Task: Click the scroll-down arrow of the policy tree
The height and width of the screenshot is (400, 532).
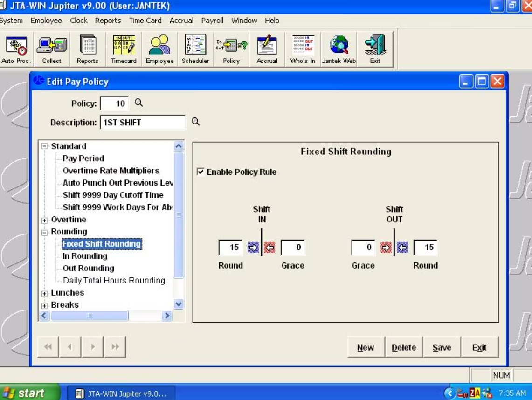Action: point(179,304)
